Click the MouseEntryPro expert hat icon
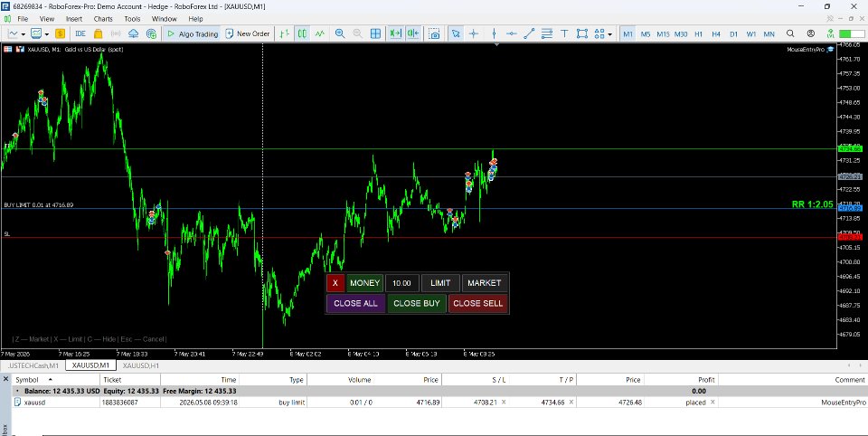 click(830, 50)
